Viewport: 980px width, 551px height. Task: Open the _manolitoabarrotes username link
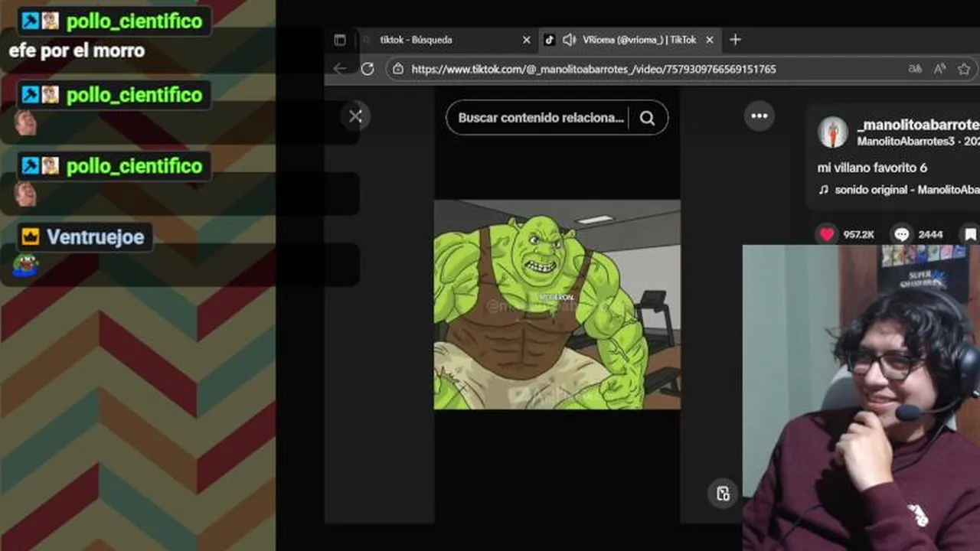[x=918, y=125]
